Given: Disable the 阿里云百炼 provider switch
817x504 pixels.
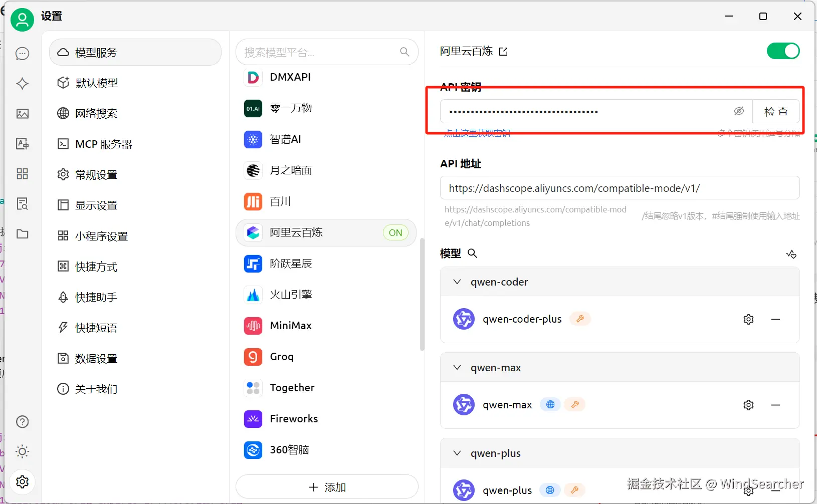Looking at the screenshot, I should click(x=783, y=51).
